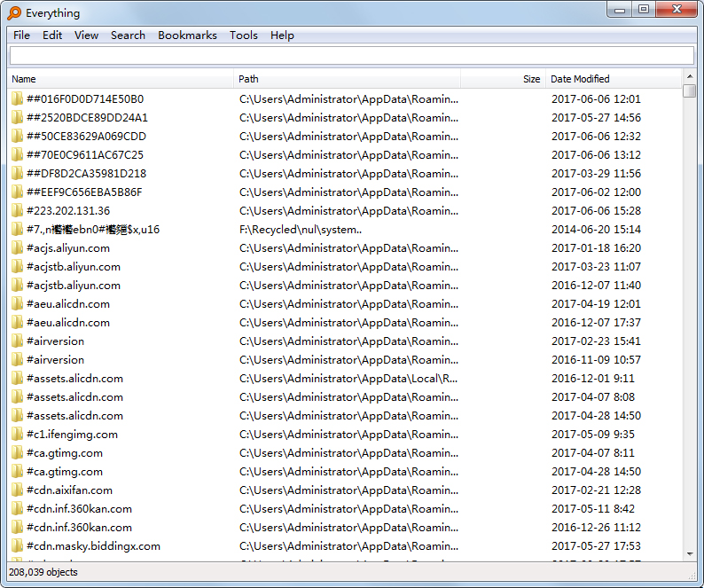This screenshot has height=588, width=704.
Task: Maximize the Everything window
Action: (x=644, y=10)
